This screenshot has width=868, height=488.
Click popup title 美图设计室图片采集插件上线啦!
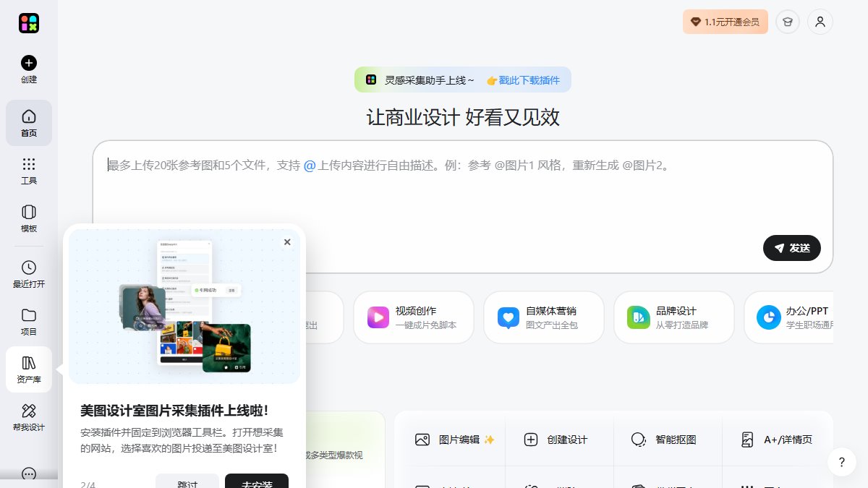coord(174,411)
